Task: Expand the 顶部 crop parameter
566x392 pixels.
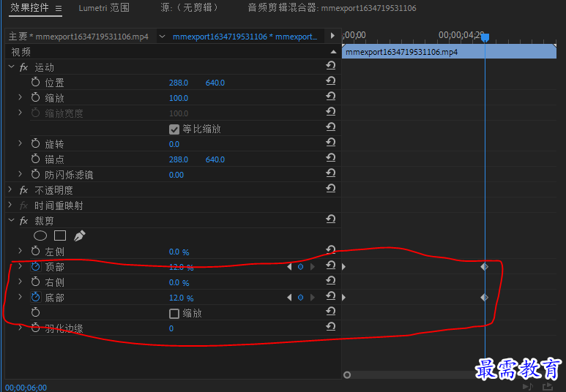Action: pyautogui.click(x=21, y=266)
